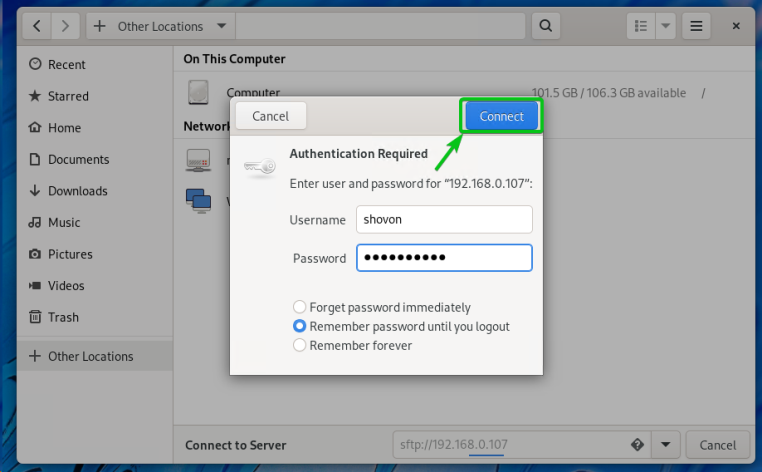This screenshot has height=472, width=762.
Task: Click the Pictures camera icon
Action: coord(35,254)
